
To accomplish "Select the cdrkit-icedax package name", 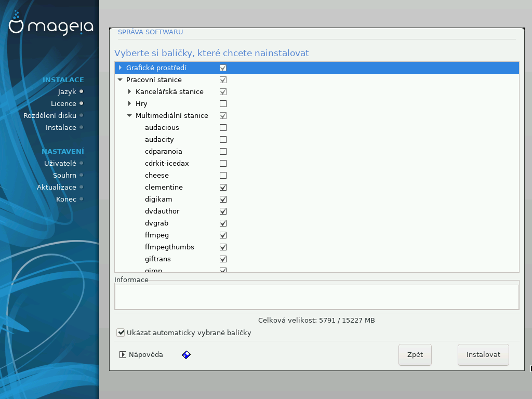I will tap(167, 163).
